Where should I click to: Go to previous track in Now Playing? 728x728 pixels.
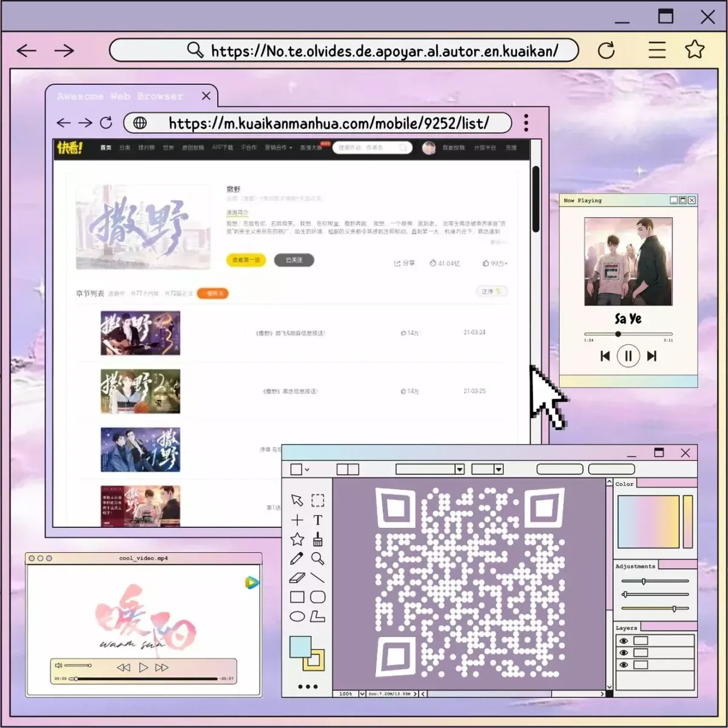click(x=605, y=356)
